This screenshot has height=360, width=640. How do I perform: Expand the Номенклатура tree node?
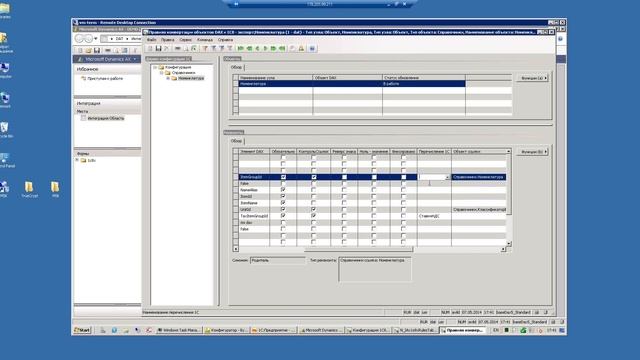[168, 78]
